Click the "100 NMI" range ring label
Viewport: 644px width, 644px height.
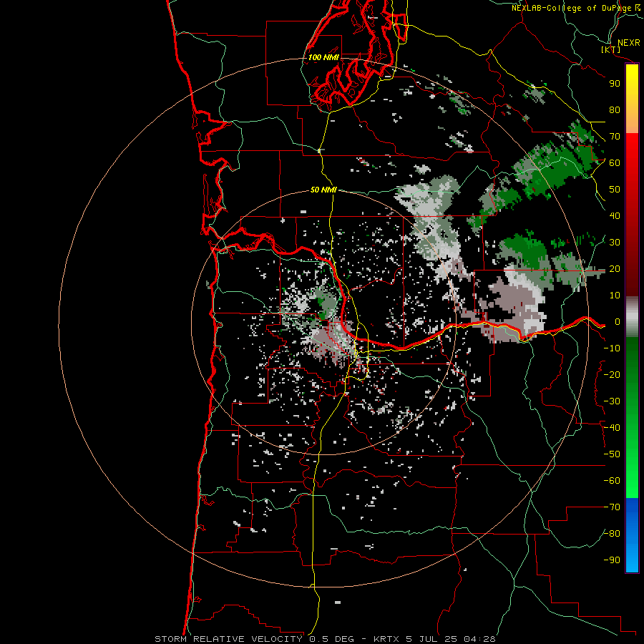click(323, 57)
